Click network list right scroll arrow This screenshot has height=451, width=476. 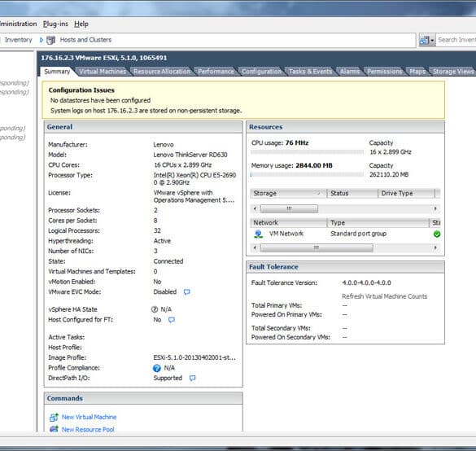point(435,248)
